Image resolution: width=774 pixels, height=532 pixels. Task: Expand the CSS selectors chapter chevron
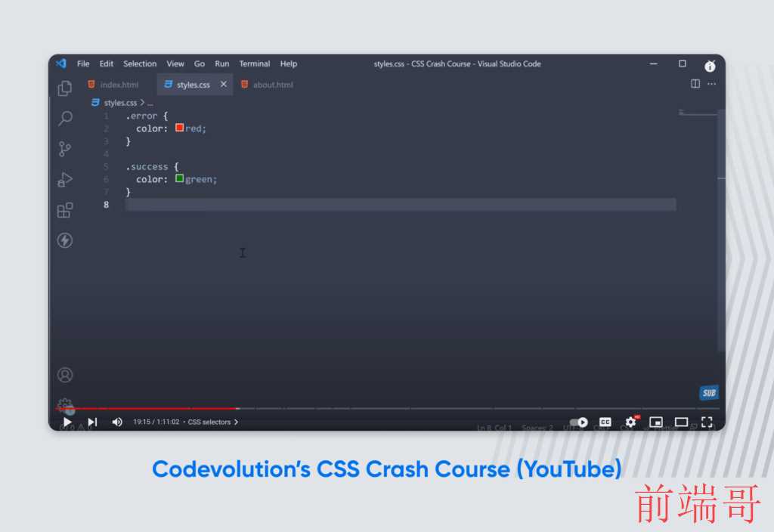237,422
